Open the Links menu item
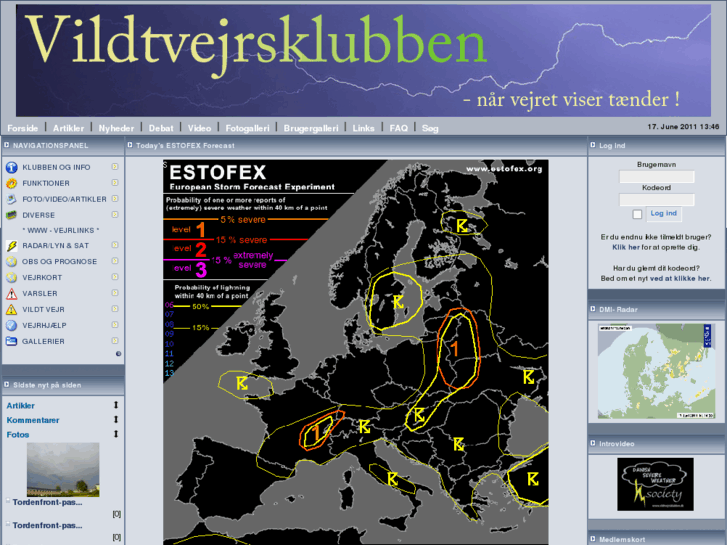This screenshot has width=727, height=545. (363, 128)
